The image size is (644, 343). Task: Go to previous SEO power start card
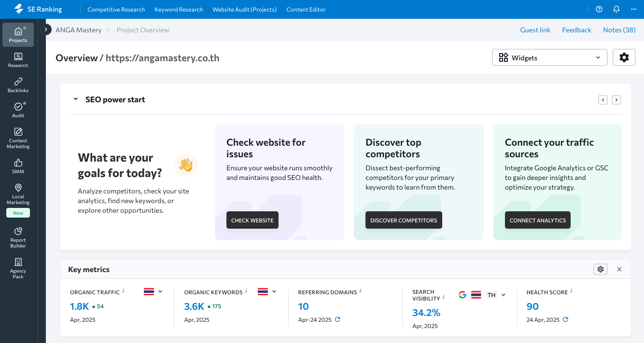[603, 100]
